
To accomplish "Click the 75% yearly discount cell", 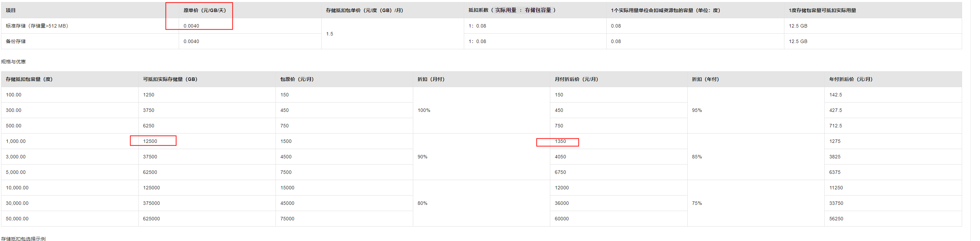I will click(x=697, y=203).
